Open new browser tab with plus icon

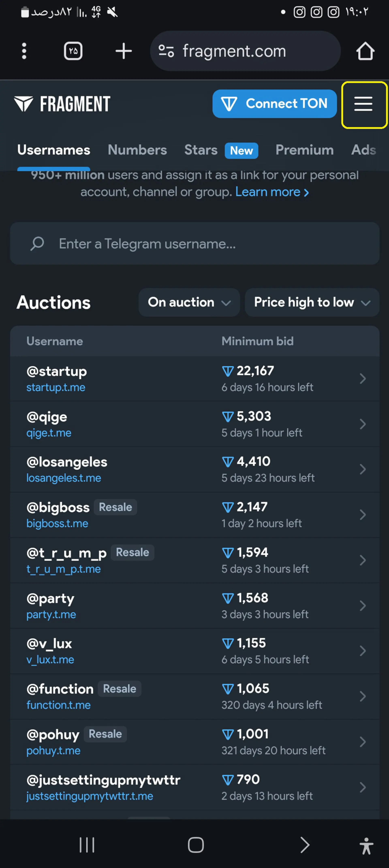point(124,51)
